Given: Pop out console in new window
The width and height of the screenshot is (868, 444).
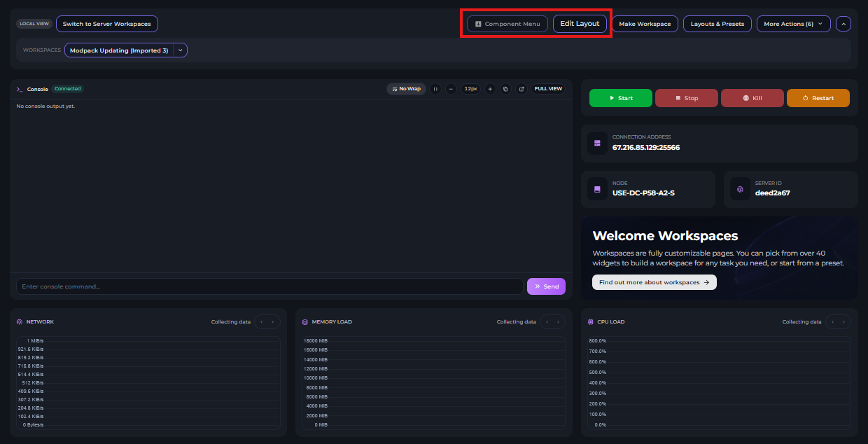Looking at the screenshot, I should [521, 89].
